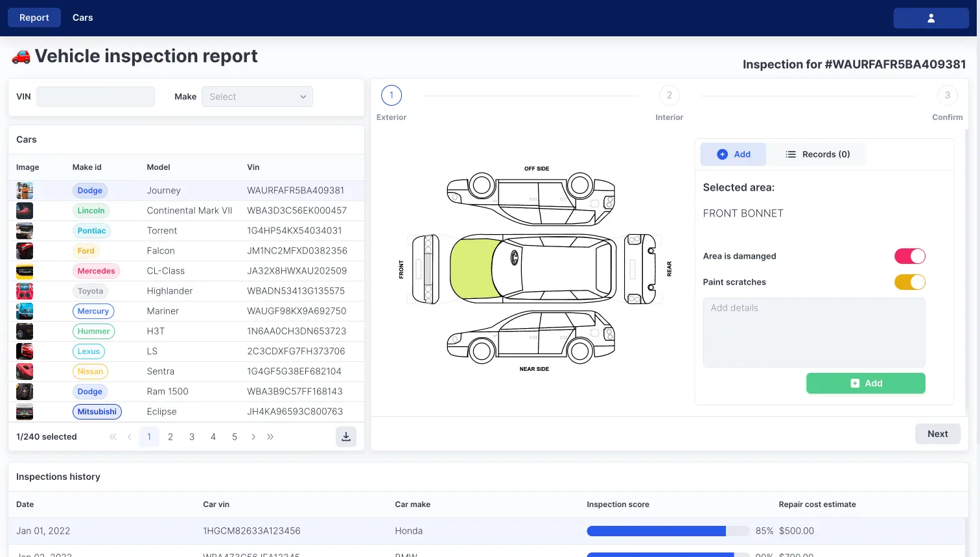Jump to the last page with the double-arrow icon

click(x=270, y=436)
